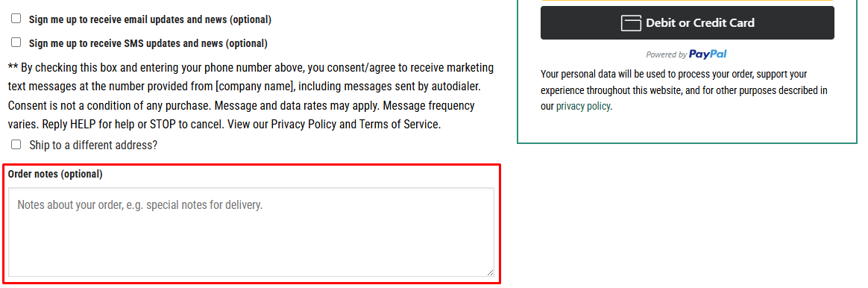Click the 'Your personal data' notice paragraph
868x288 pixels.
(x=685, y=90)
